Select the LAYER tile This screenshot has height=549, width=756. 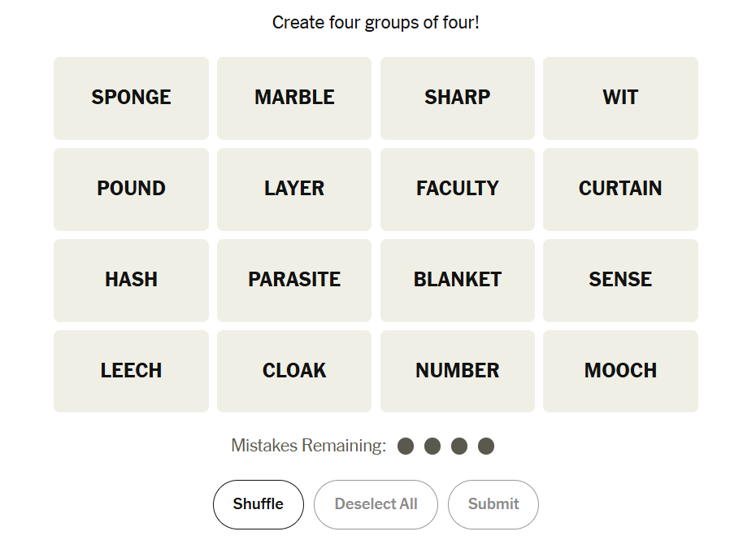[x=294, y=189]
